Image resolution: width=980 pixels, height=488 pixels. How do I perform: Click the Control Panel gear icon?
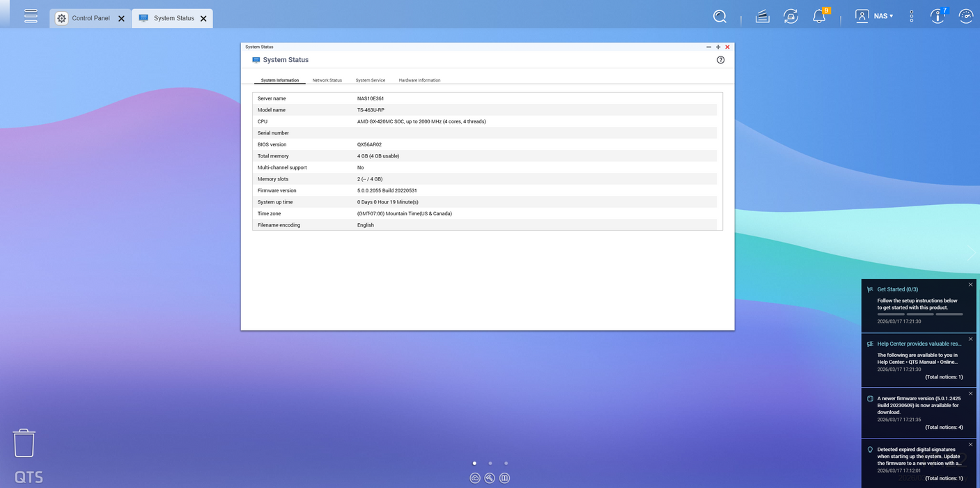61,18
